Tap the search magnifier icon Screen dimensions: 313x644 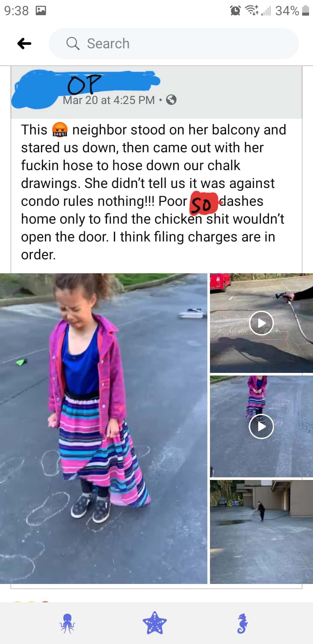73,44
